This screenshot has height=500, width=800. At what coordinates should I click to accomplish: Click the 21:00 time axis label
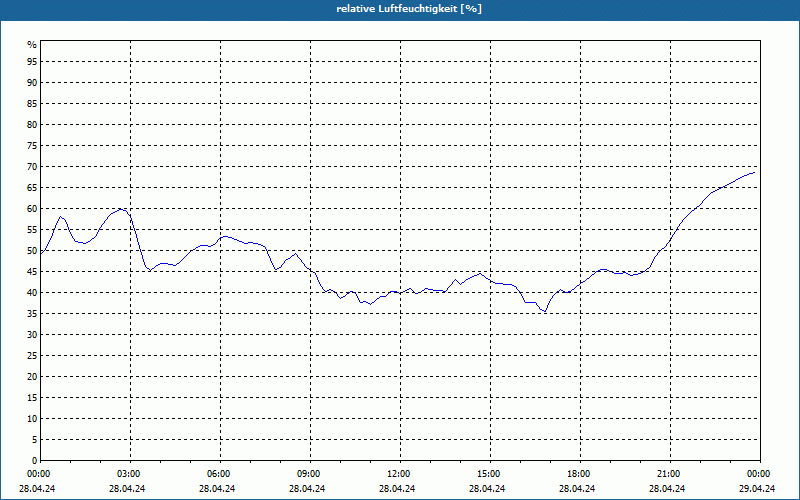(670, 474)
